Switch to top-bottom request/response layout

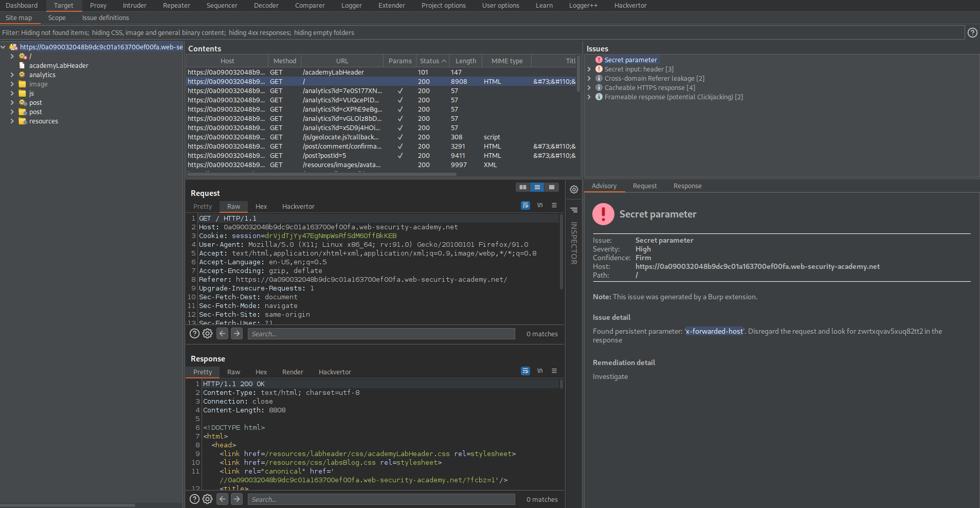click(537, 187)
